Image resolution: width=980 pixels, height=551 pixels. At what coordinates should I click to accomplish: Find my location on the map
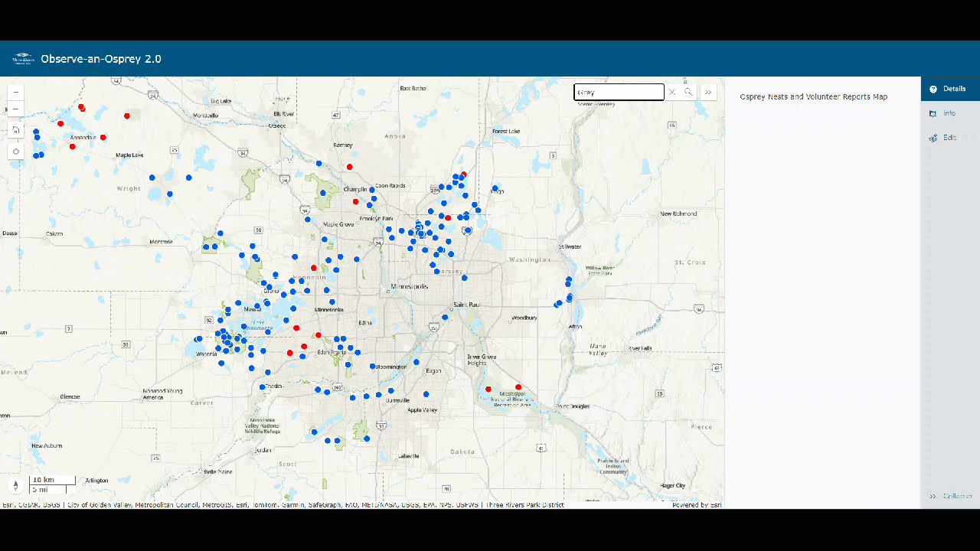(x=16, y=152)
